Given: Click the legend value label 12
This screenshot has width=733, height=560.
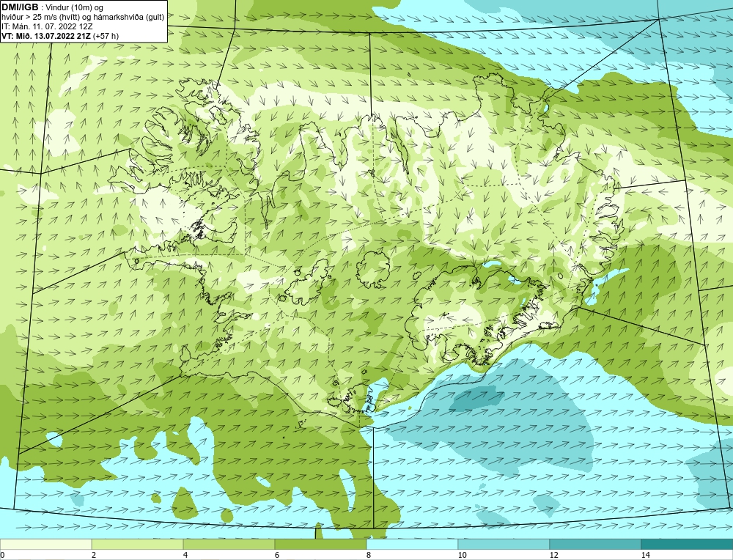Looking at the screenshot, I should (553, 555).
